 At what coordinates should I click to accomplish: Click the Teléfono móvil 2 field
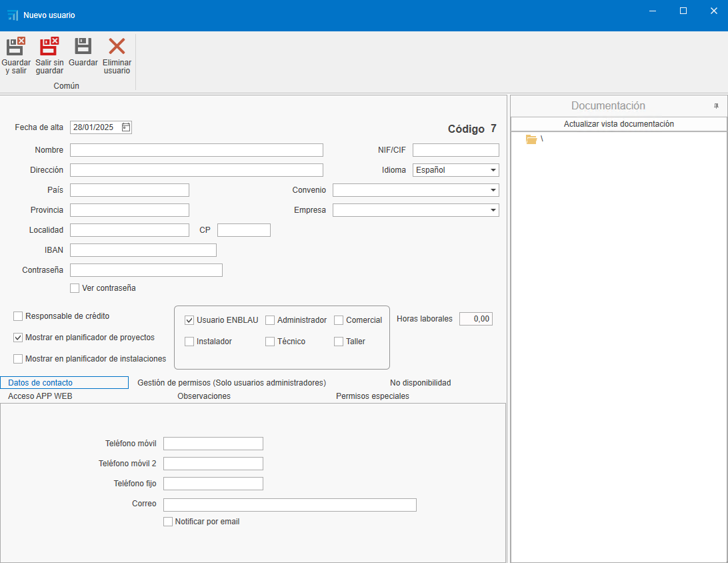click(x=213, y=464)
